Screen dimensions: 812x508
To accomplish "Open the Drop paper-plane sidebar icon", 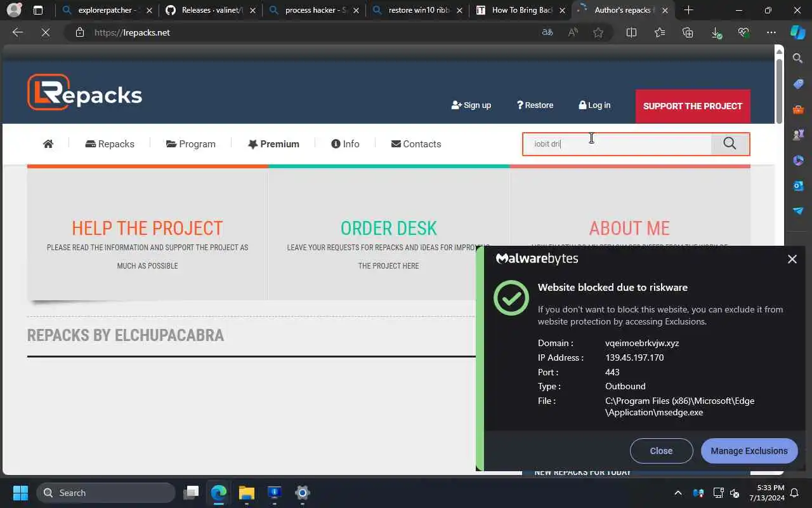I will [798, 211].
